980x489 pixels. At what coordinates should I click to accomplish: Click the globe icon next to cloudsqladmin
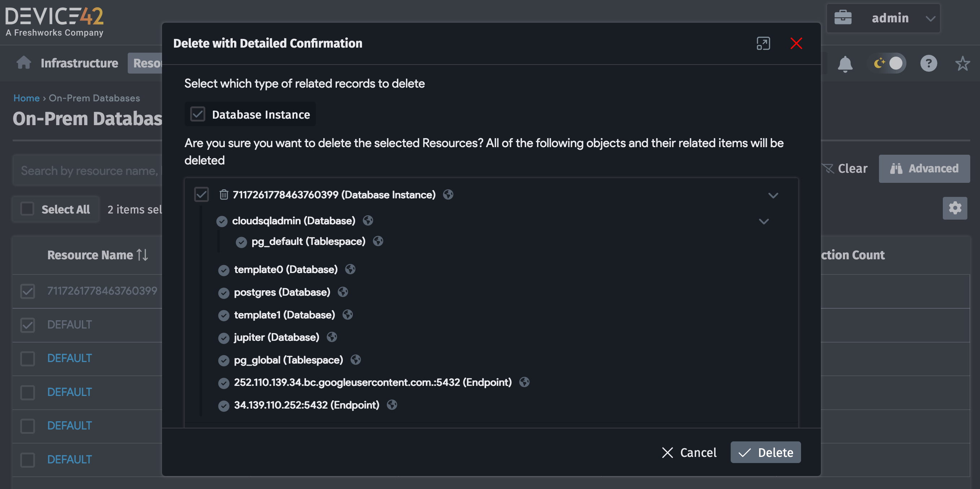[x=368, y=221]
